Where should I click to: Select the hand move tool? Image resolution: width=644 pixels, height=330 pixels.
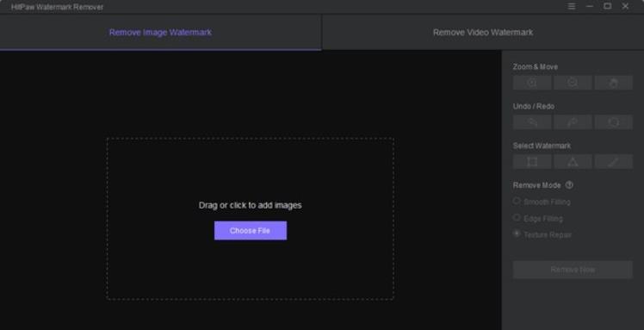pyautogui.click(x=614, y=83)
